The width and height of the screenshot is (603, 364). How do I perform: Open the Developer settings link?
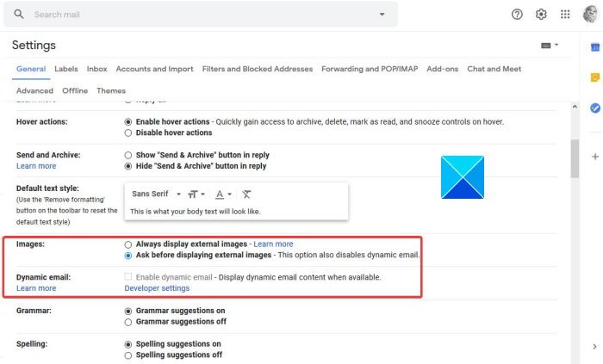(157, 288)
